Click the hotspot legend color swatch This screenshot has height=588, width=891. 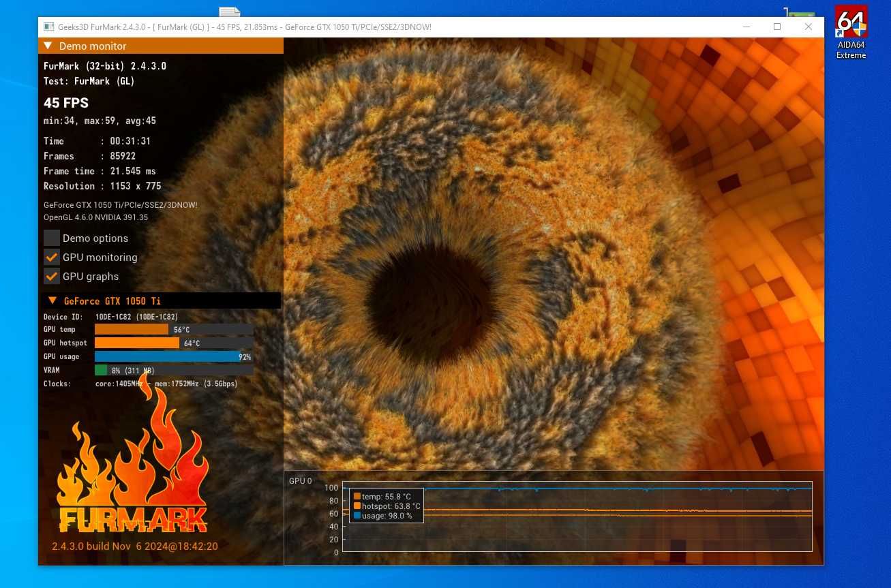pos(357,506)
